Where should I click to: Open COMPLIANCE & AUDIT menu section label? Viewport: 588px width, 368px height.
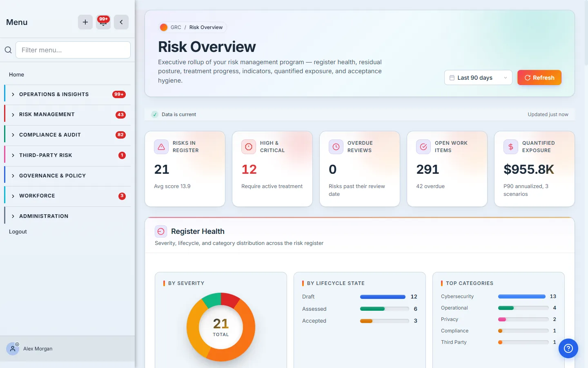[50, 135]
